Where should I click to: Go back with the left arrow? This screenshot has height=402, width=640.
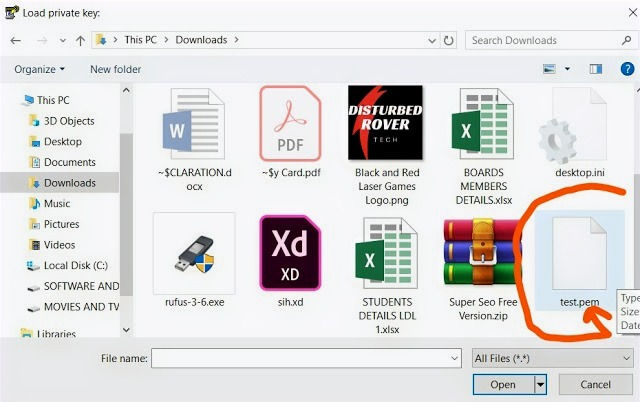coord(16,40)
